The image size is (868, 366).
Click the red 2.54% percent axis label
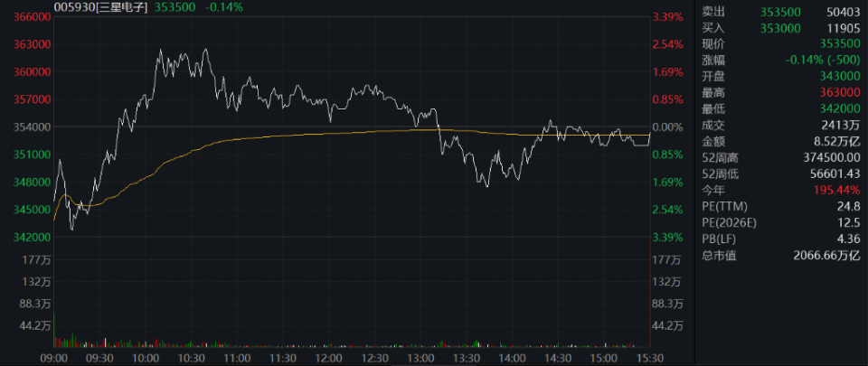coord(668,45)
